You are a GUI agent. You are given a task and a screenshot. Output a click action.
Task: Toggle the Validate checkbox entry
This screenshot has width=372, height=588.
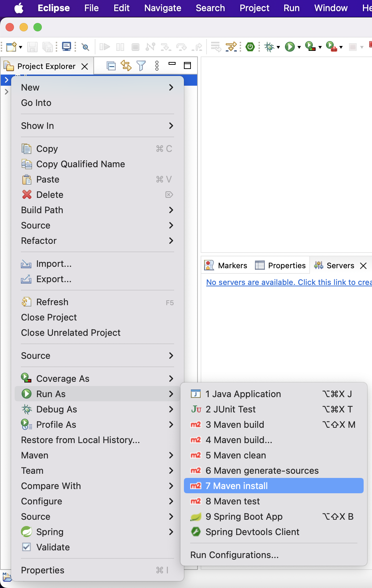tap(98, 547)
